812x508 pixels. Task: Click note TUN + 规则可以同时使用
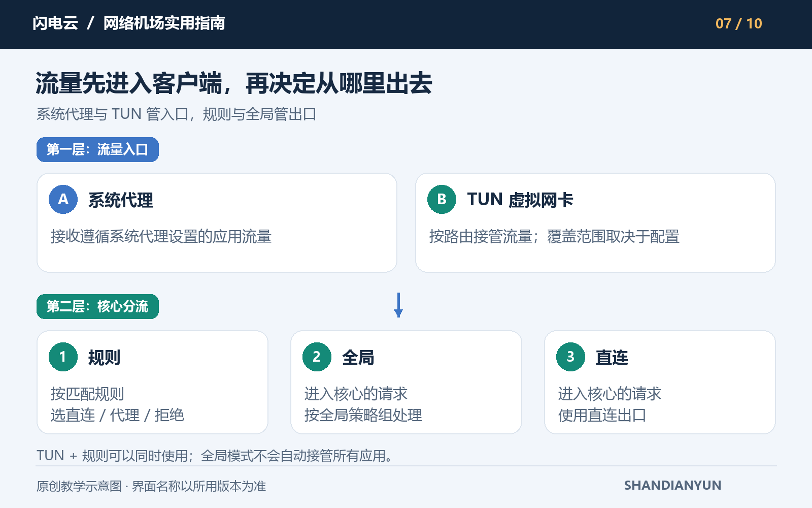(x=112, y=456)
